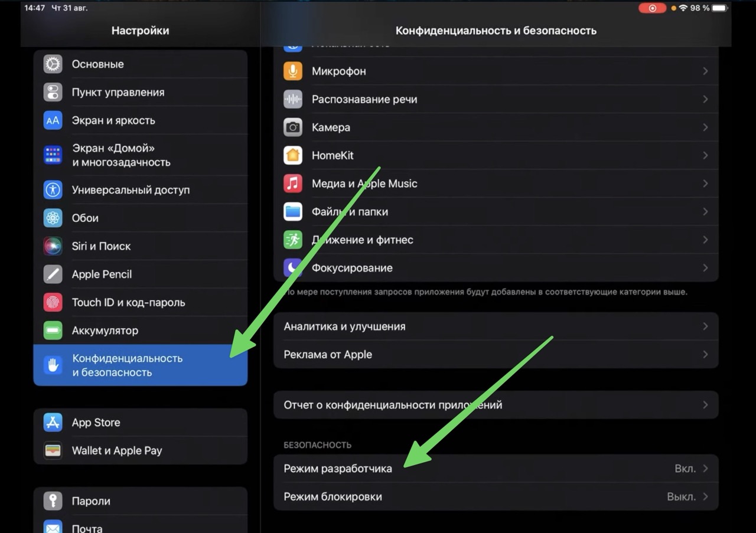Open the Camera privacy icon
756x533 pixels.
[292, 127]
